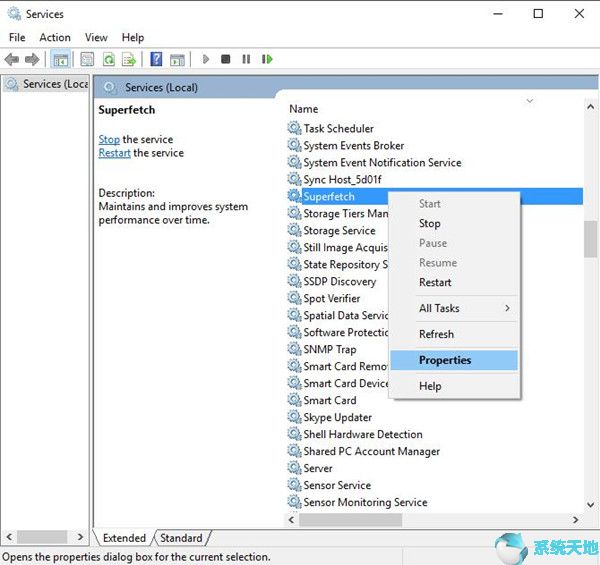Click the services list scroll-up arrow
The height and width of the screenshot is (565, 600).
[x=590, y=107]
